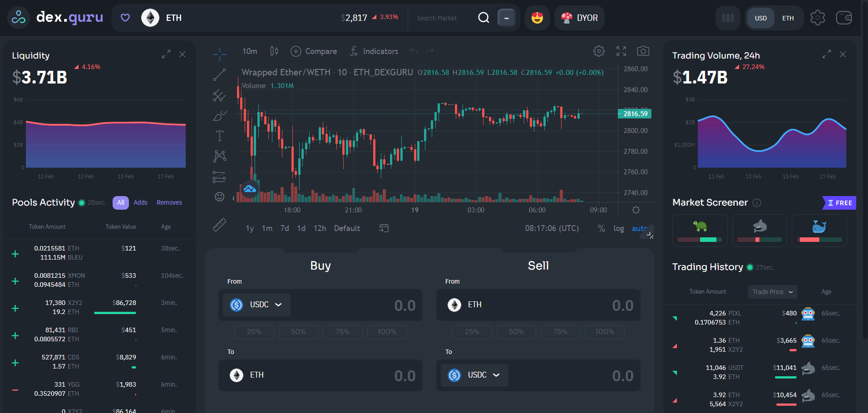Open the 08:17:06 (UTC) timezone menu
868x413 pixels.
(552, 228)
